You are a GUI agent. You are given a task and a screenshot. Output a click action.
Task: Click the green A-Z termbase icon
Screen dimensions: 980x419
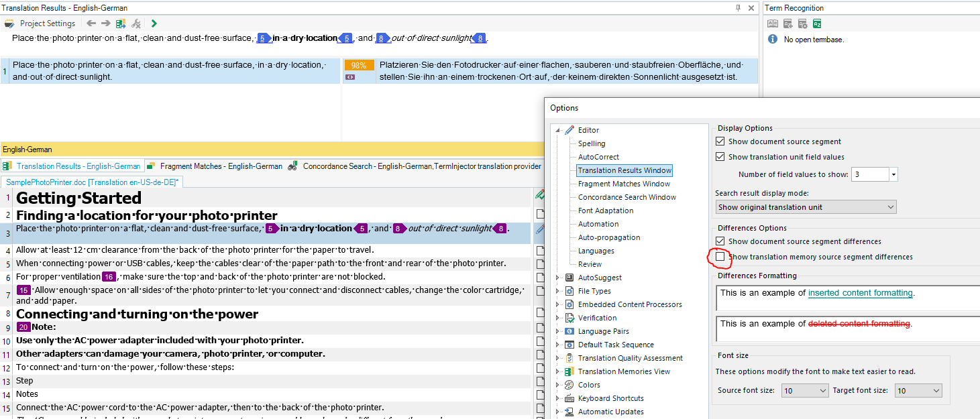(817, 23)
